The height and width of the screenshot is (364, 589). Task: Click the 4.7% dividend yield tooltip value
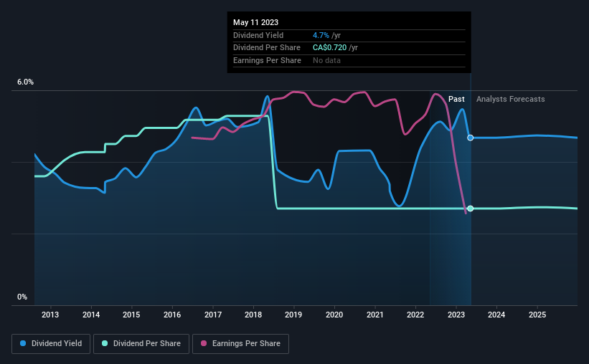coord(321,35)
